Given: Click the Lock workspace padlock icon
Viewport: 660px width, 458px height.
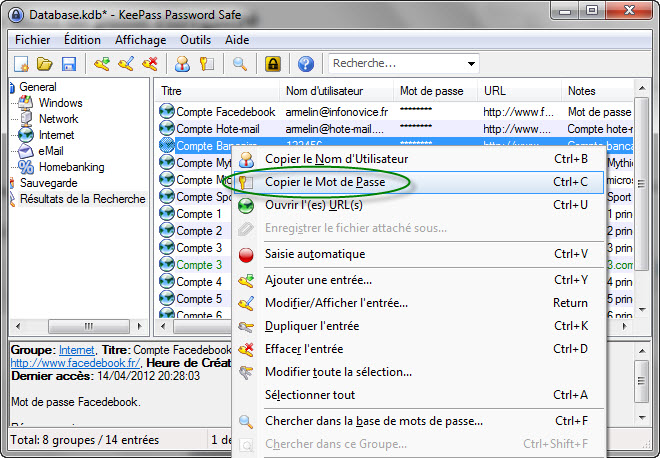Looking at the screenshot, I should click(273, 64).
